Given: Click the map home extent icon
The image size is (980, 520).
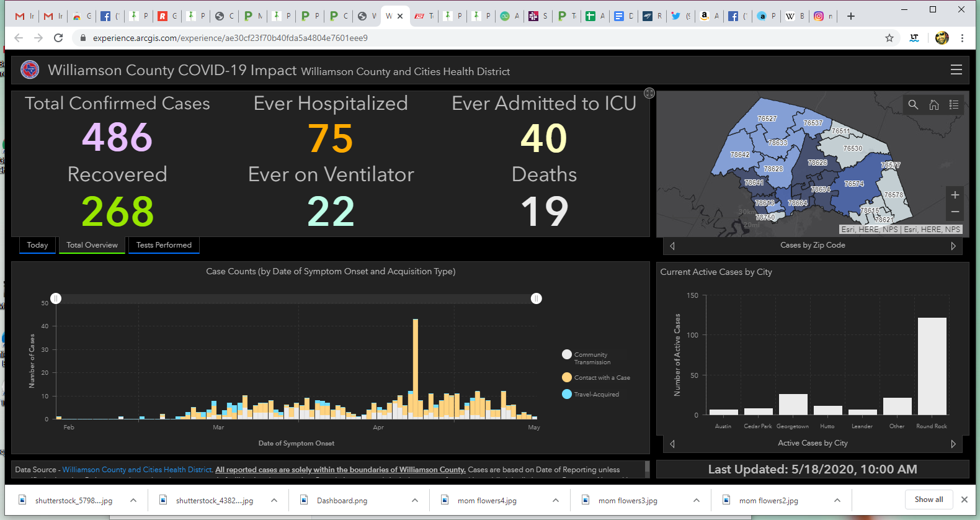Looking at the screenshot, I should tap(933, 105).
